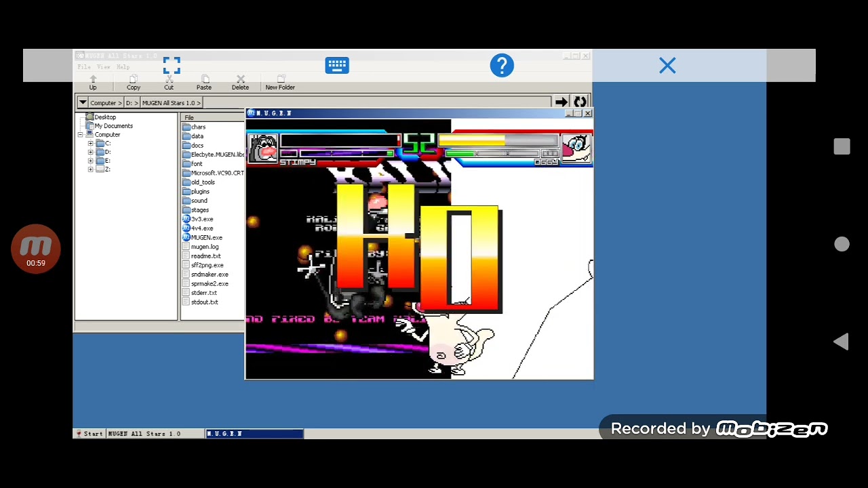Expand the Z: drive node
Image resolution: width=868 pixels, height=488 pixels.
click(x=91, y=169)
